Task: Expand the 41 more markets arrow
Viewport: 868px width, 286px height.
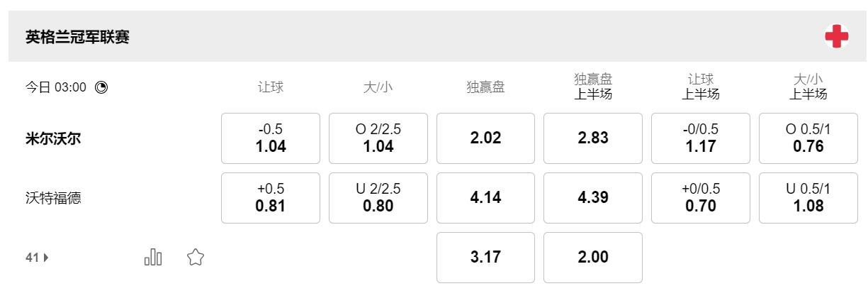Action: coord(37,258)
